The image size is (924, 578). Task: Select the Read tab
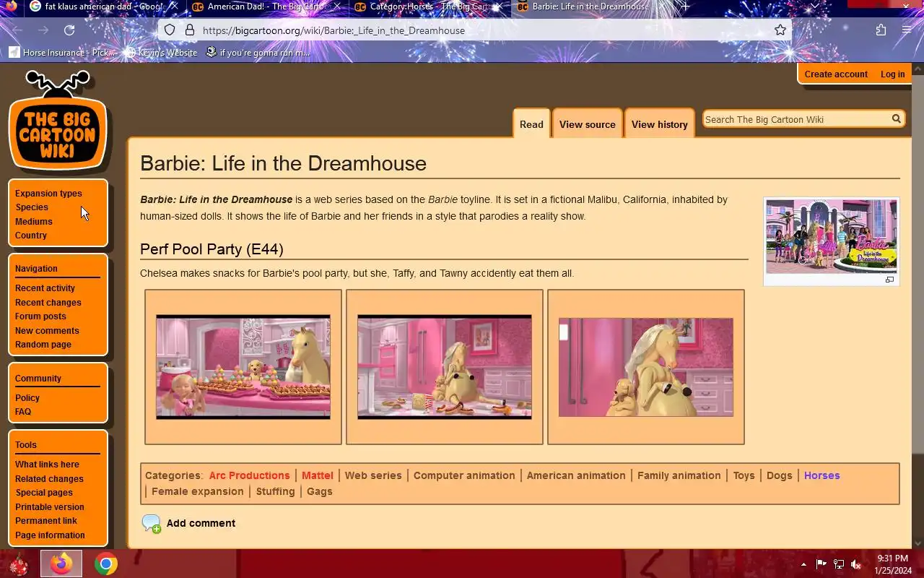(x=531, y=124)
